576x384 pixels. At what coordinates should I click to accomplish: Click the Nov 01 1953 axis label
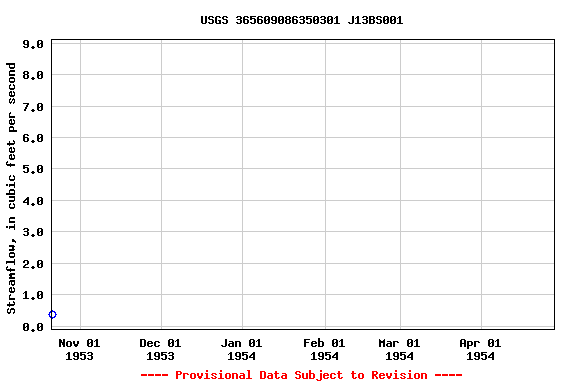click(x=79, y=349)
